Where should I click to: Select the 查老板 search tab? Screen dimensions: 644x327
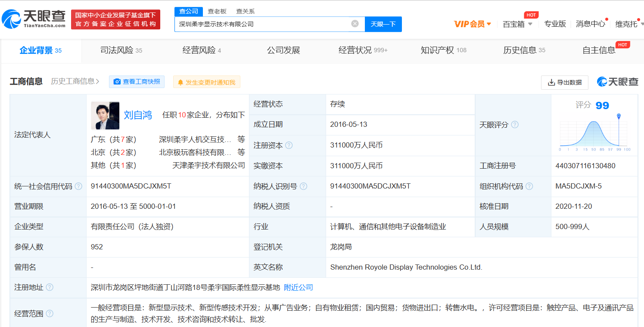217,11
